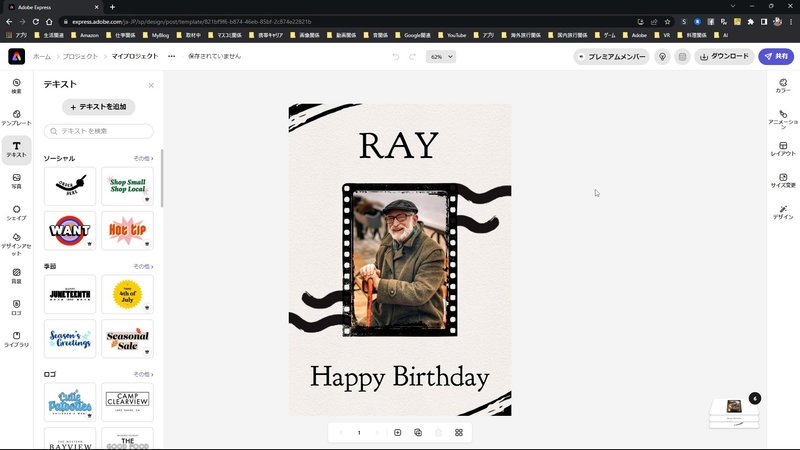Reload the browser page

(x=36, y=22)
